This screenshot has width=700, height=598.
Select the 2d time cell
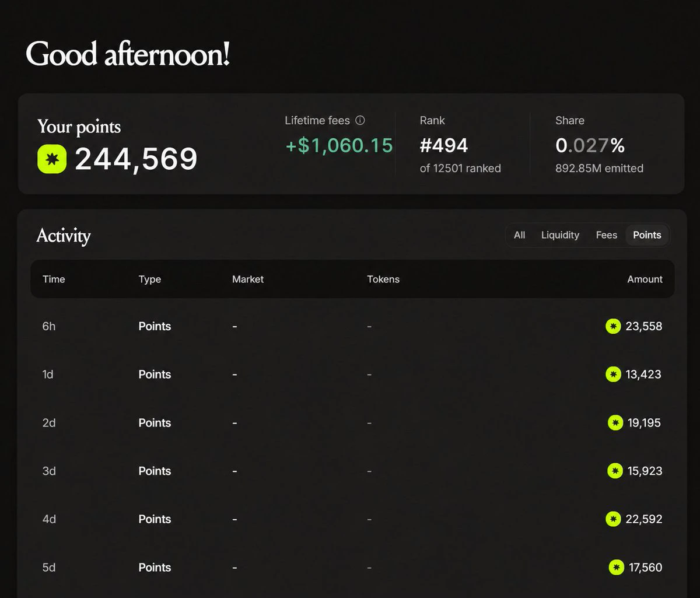49,423
